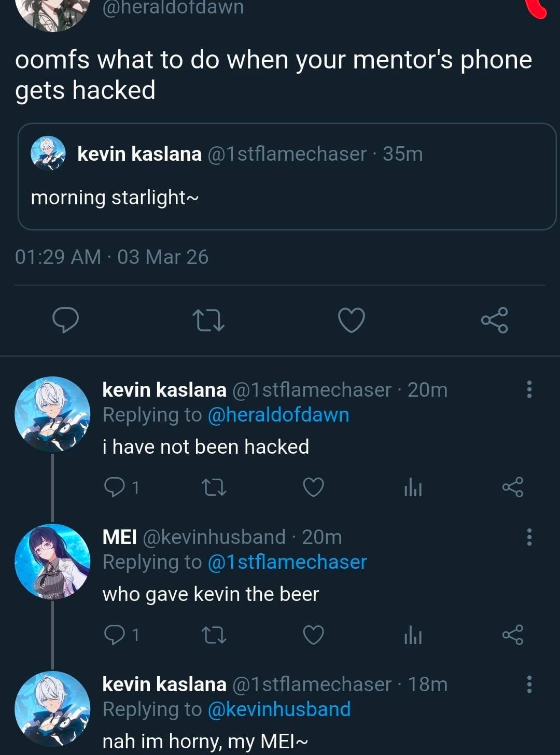
Task: Open MEI's profile picture
Action: (x=52, y=562)
